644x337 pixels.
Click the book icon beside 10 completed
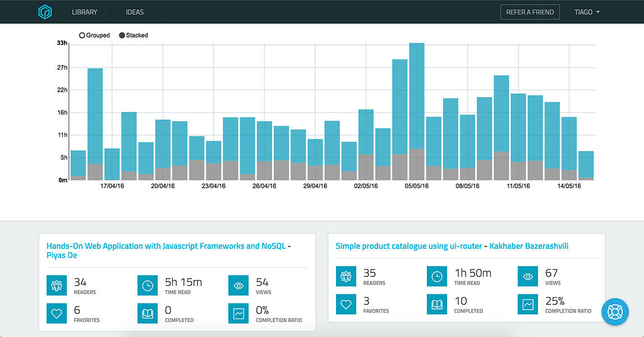click(x=437, y=304)
